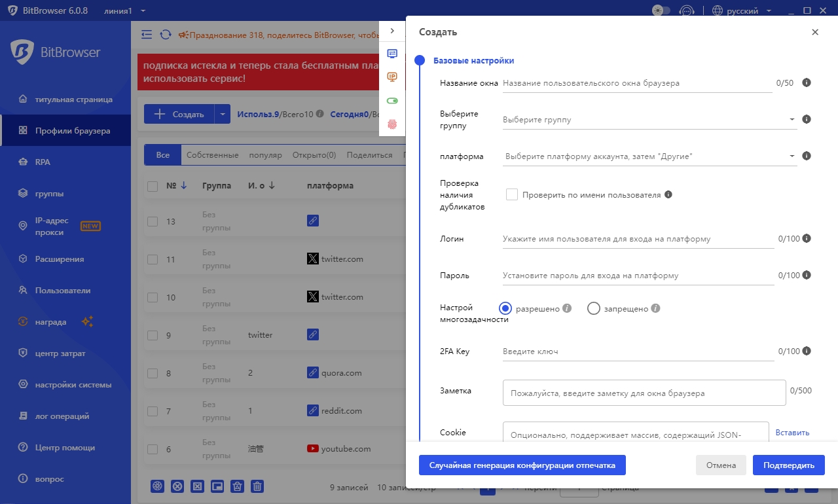Click Случайная генерация конфигурации отпечатка button

[522, 465]
